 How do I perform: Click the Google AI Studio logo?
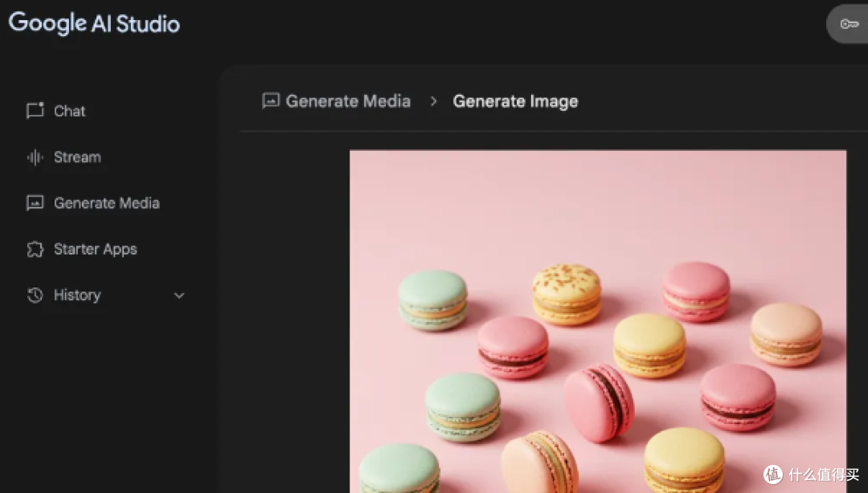[94, 23]
